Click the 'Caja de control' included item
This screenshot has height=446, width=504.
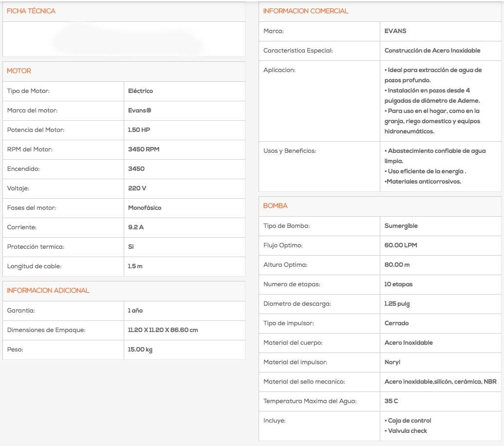pyautogui.click(x=408, y=421)
